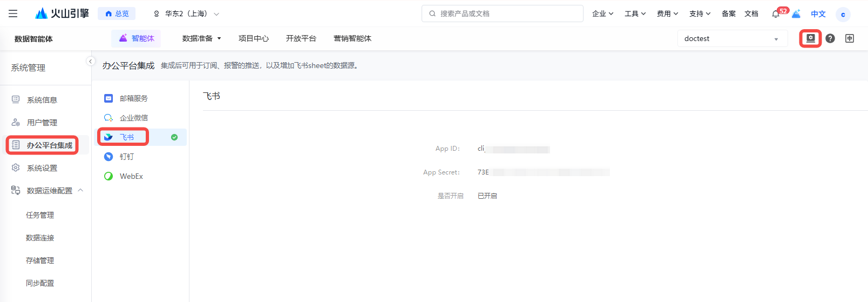Click the system management icon in the toolbar
This screenshot has height=302, width=868.
point(810,38)
